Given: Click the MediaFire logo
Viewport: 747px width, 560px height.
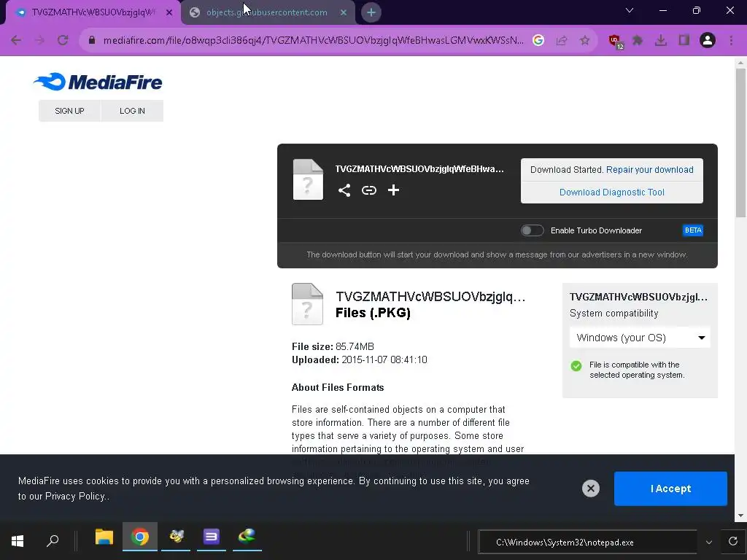Looking at the screenshot, I should tap(98, 82).
